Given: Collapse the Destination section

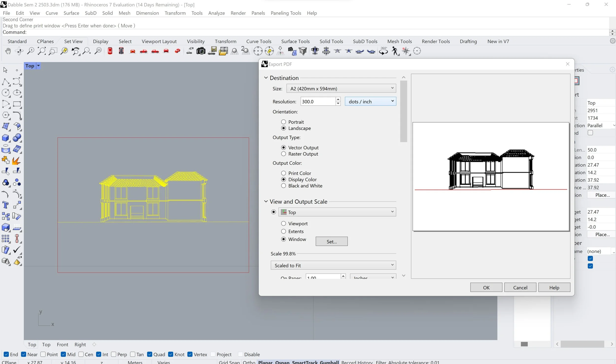Looking at the screenshot, I should [266, 78].
